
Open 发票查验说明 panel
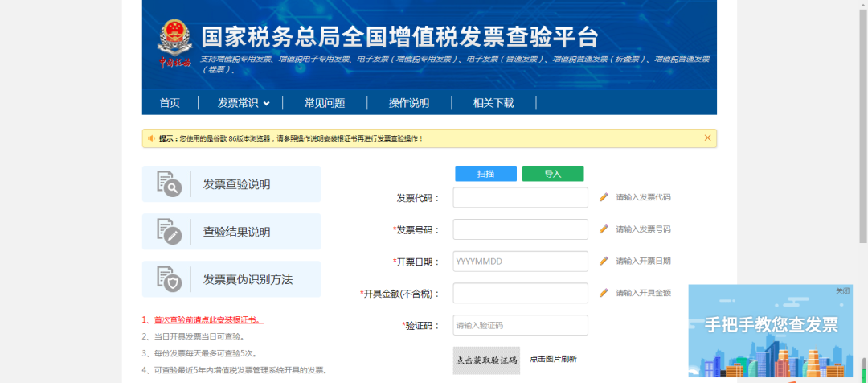point(231,184)
